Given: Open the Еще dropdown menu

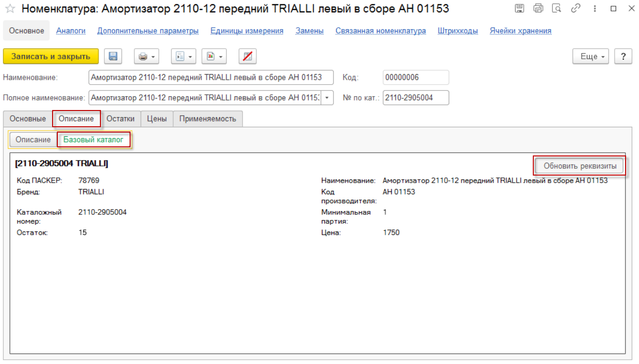Looking at the screenshot, I should tap(591, 56).
